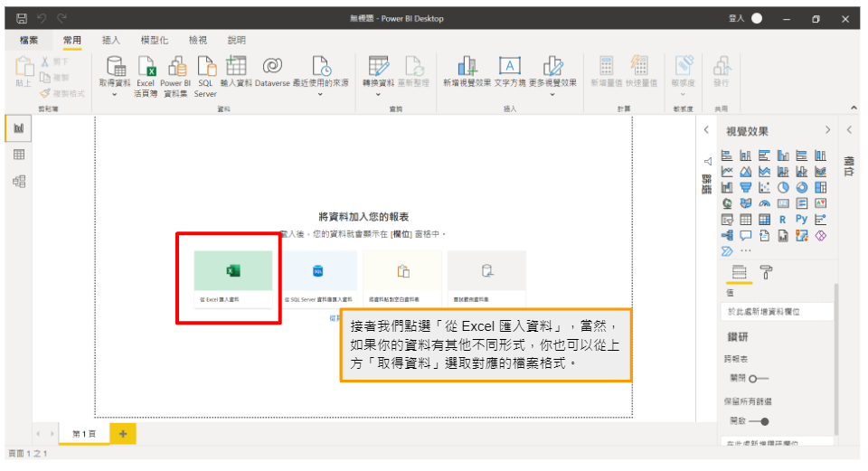Select the Help (說明) ribbon tab

236,41
